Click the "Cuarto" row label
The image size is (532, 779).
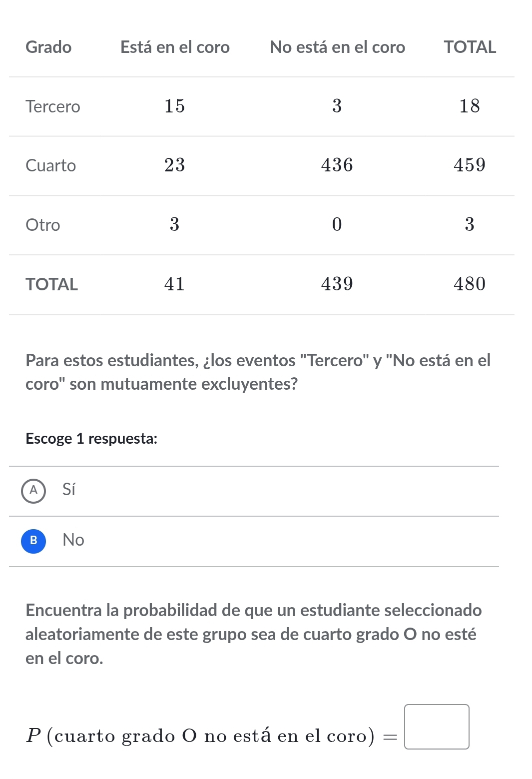[x=50, y=165]
